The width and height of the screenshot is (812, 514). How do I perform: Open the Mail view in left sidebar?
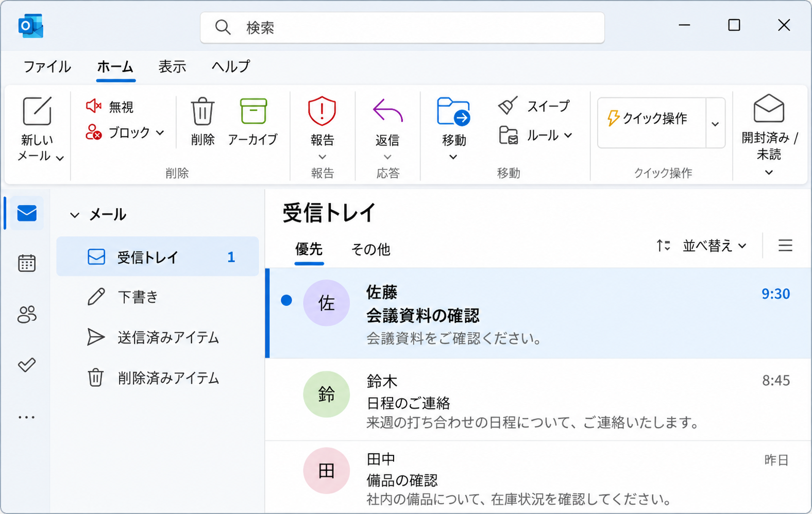27,213
